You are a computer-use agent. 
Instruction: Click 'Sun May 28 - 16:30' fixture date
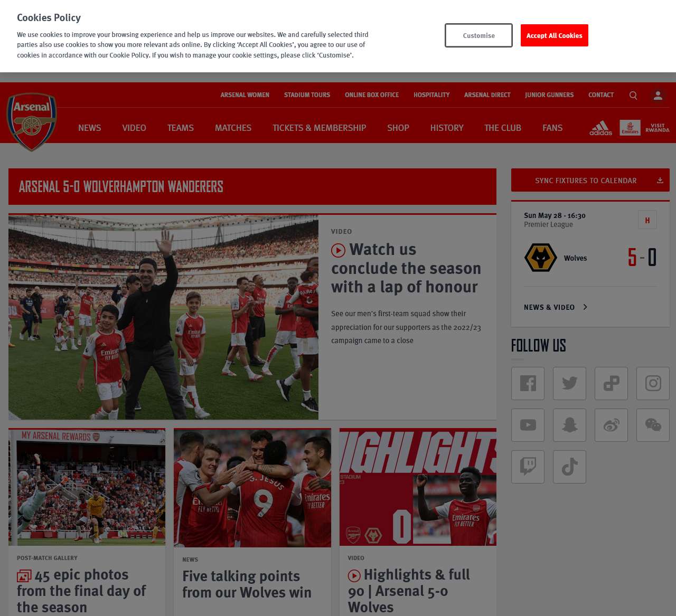(x=555, y=215)
